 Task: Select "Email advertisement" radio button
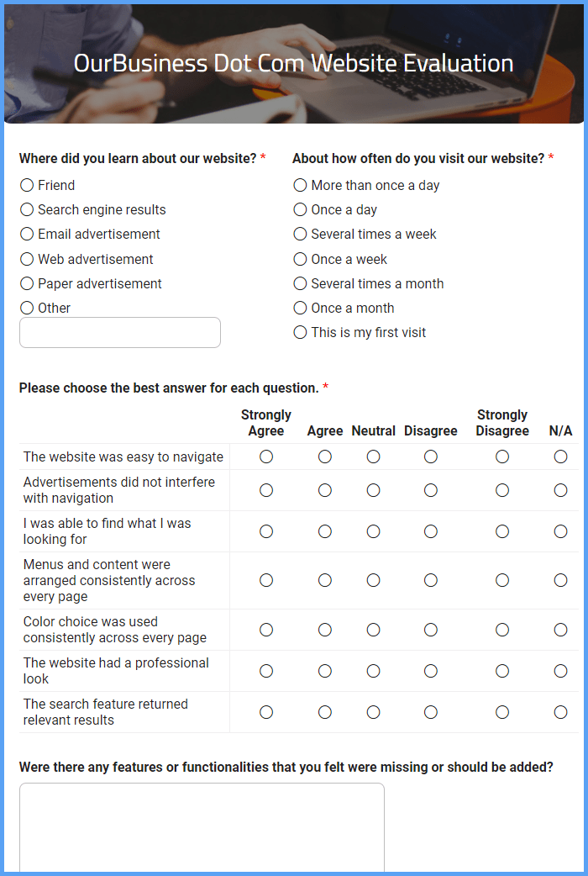click(x=27, y=235)
